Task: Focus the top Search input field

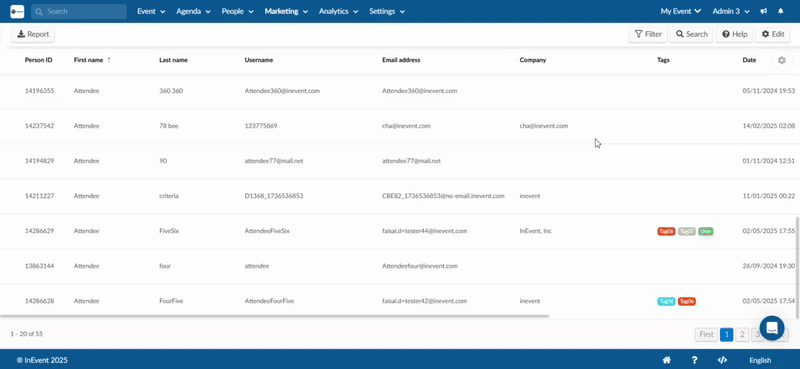Action: tap(79, 11)
